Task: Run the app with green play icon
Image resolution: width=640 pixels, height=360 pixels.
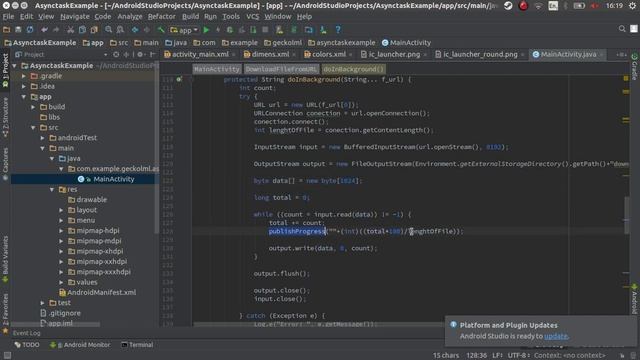Action: [x=206, y=30]
